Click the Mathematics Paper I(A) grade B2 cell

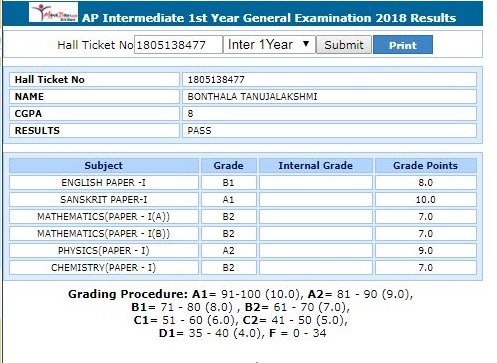click(229, 217)
